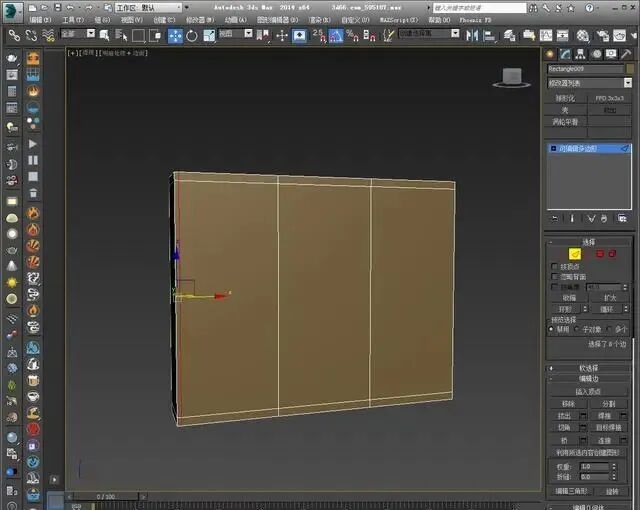Click the Select by Name icon

[121, 36]
